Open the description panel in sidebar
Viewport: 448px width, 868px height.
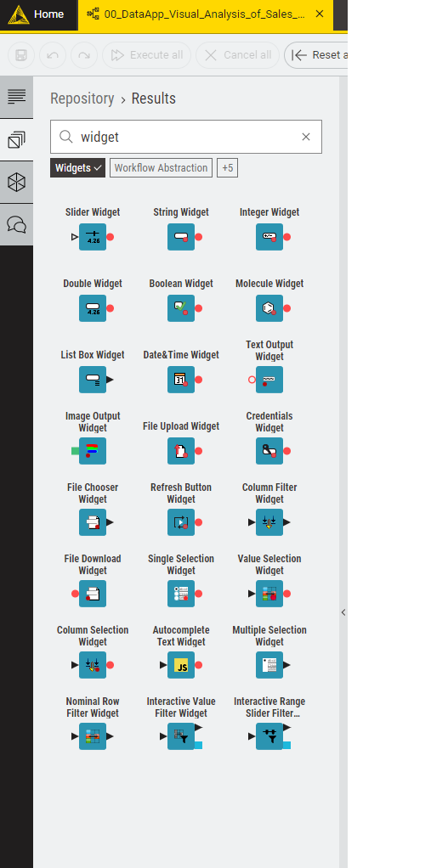pyautogui.click(x=17, y=97)
